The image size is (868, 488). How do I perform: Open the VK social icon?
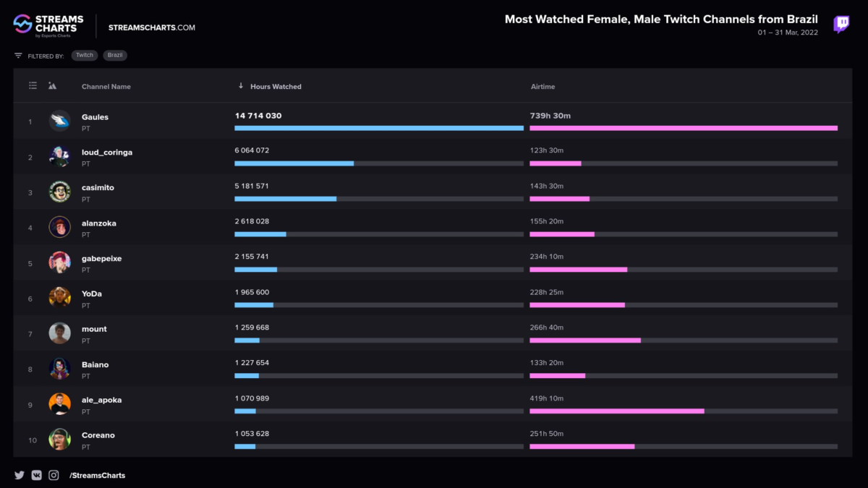click(x=37, y=475)
